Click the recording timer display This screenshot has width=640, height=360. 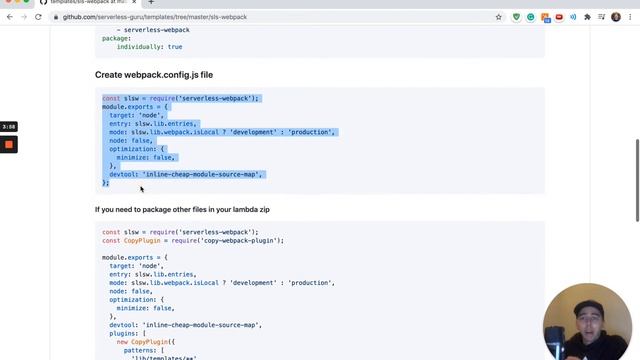9,127
